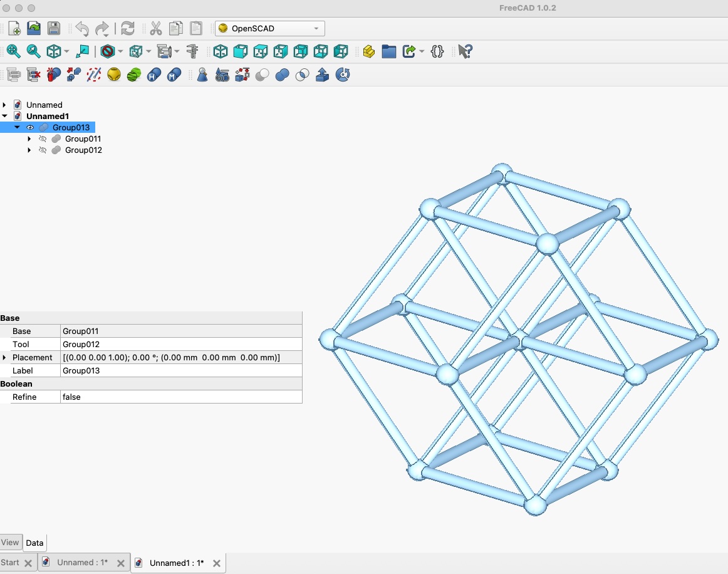Open the OpenSCAD workbench selector
This screenshot has height=574, width=728.
click(269, 28)
